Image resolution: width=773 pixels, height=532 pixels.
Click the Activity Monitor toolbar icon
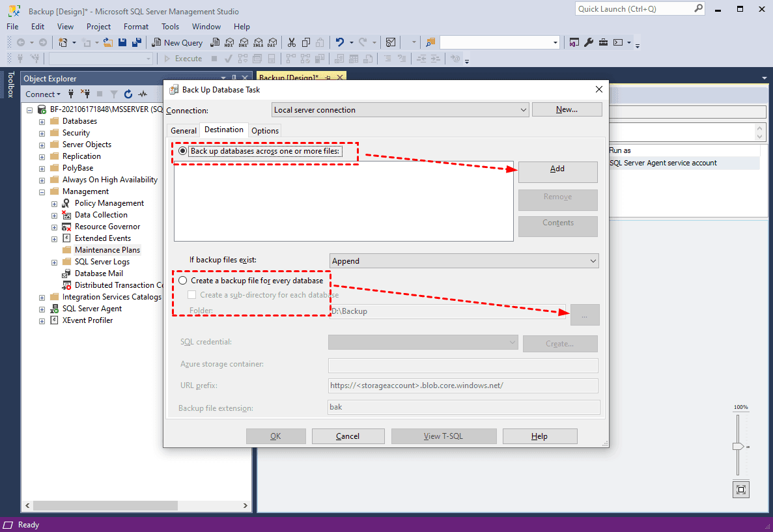point(391,42)
